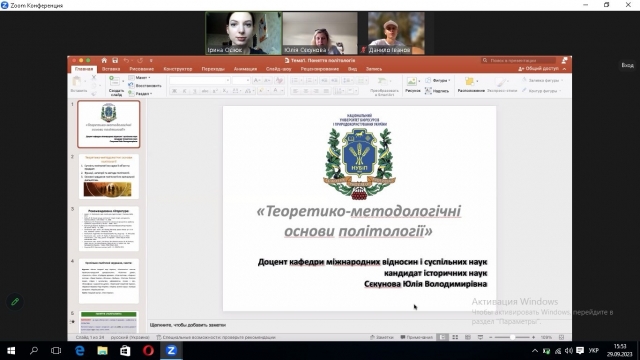The width and height of the screenshot is (640, 360).
Task: Switch to normal view in status bar
Action: [442, 337]
